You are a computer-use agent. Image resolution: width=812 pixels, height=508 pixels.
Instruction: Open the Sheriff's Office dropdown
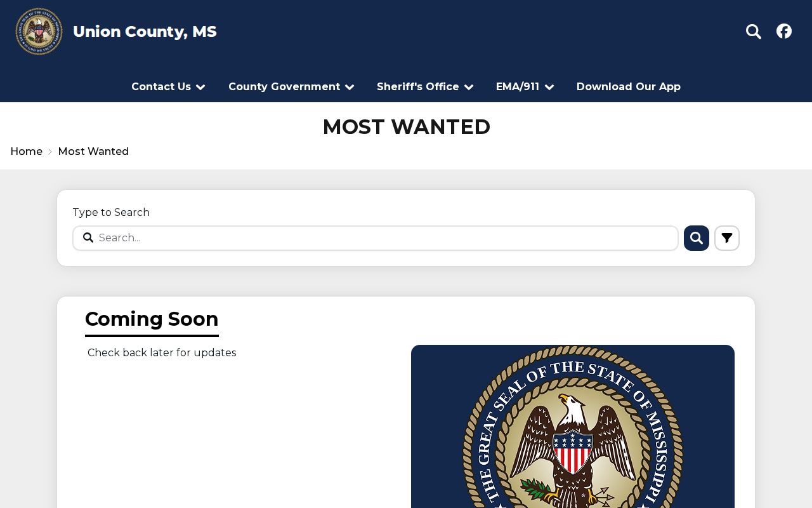click(x=425, y=87)
